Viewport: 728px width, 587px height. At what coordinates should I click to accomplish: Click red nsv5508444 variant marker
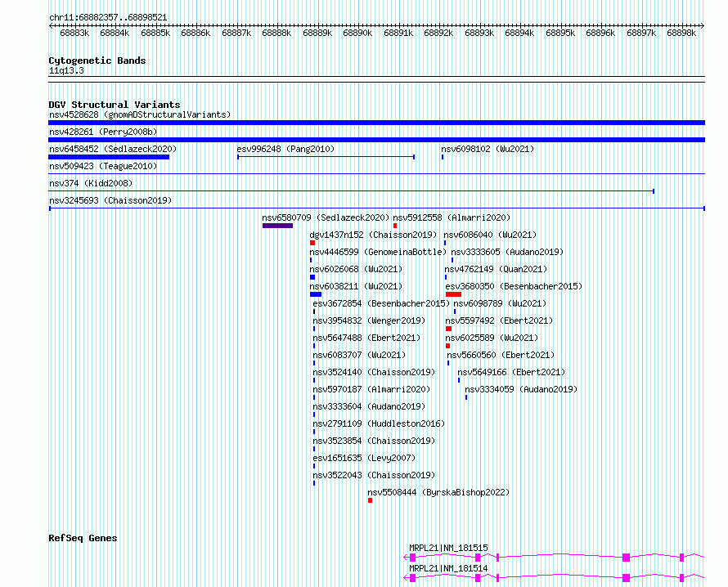pos(370,500)
